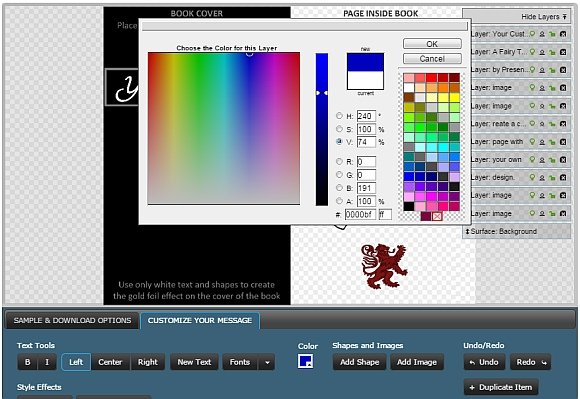This screenshot has width=580, height=399.
Task: Delete the 'reate a c...' layer via X icon
Action: [x=563, y=124]
